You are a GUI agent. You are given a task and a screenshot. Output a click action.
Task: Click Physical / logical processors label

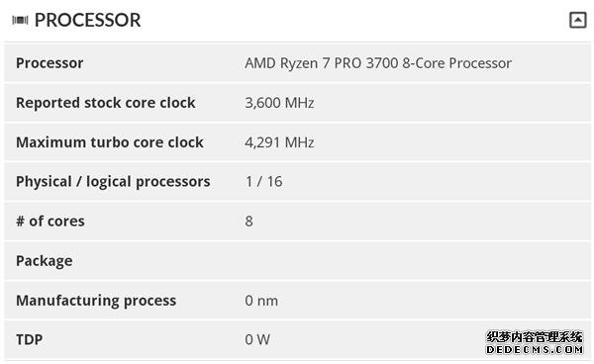point(113,182)
